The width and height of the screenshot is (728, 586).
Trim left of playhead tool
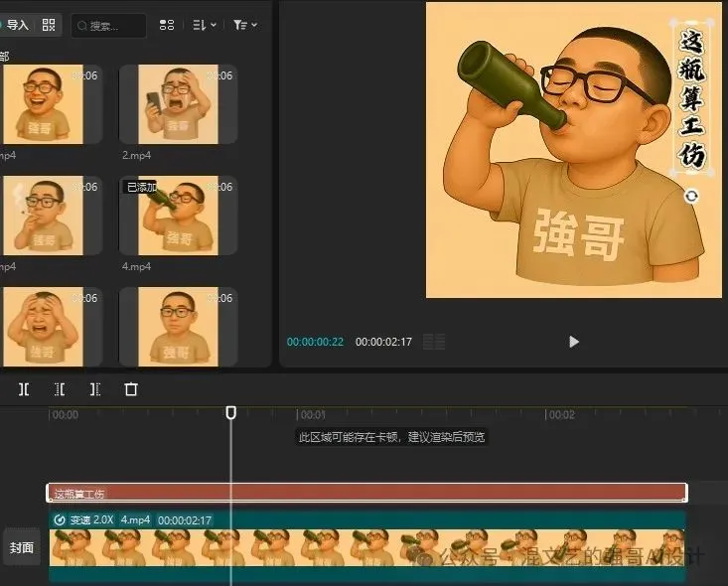[x=60, y=389]
